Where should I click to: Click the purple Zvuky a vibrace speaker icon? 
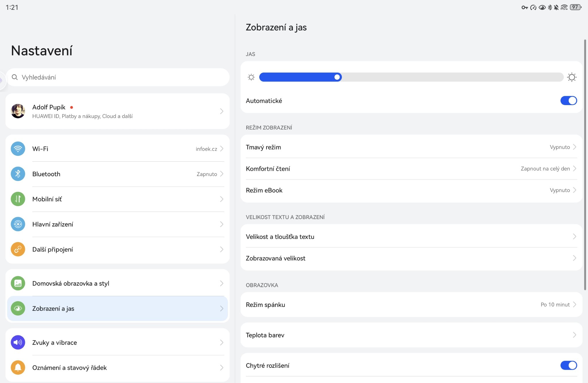coord(18,342)
